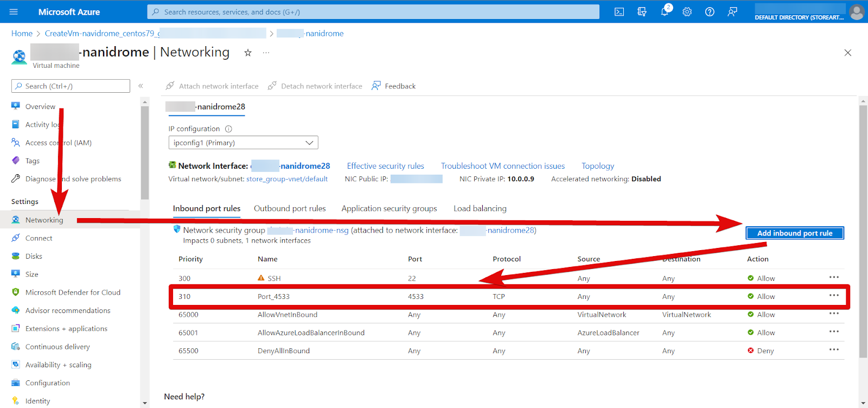The width and height of the screenshot is (868, 408).
Task: Open ellipsis menu for DenyAllInBound rule
Action: click(x=834, y=349)
